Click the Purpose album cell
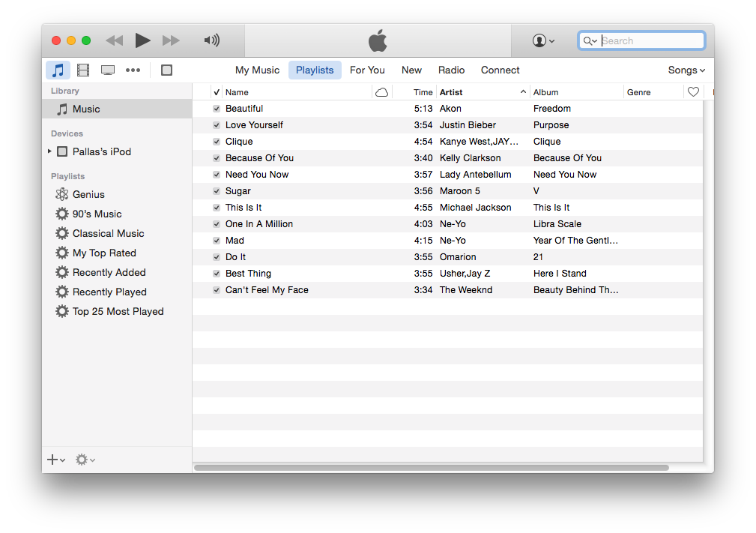756x533 pixels. click(x=551, y=125)
